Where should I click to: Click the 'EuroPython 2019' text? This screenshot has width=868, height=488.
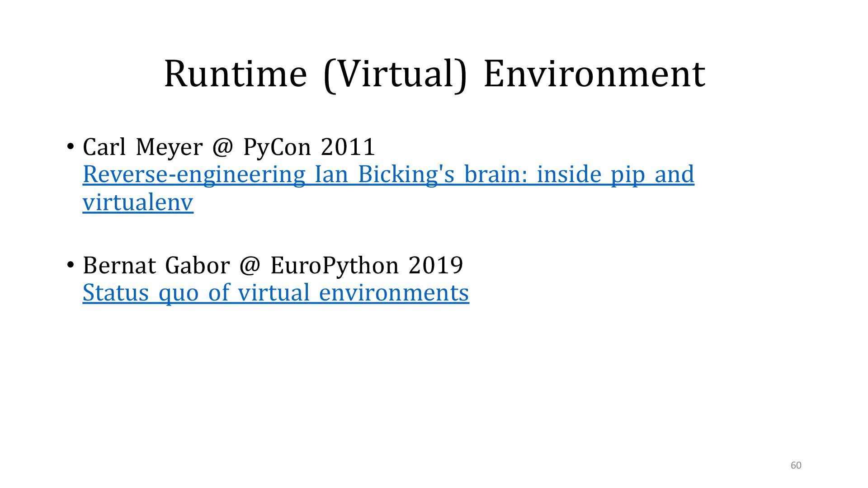367,265
